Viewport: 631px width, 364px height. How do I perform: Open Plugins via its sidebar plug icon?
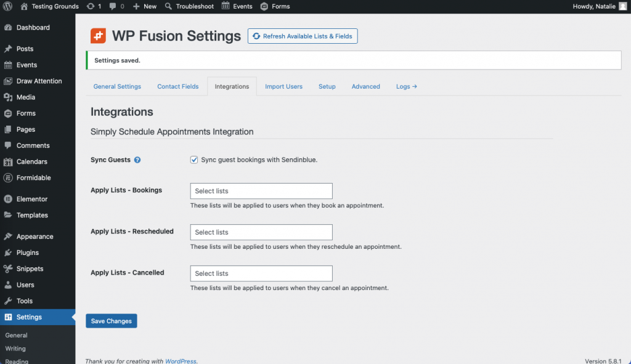click(x=7, y=253)
